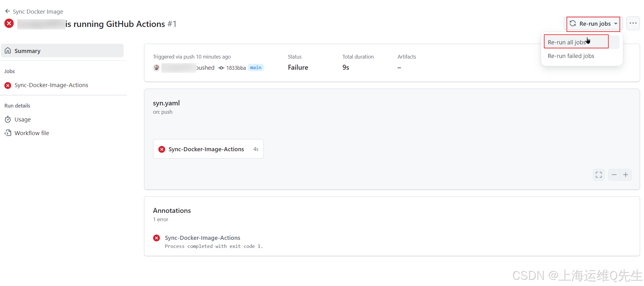Open the Sync-Docker-Image-Actions annotation link
644x286 pixels.
202,238
